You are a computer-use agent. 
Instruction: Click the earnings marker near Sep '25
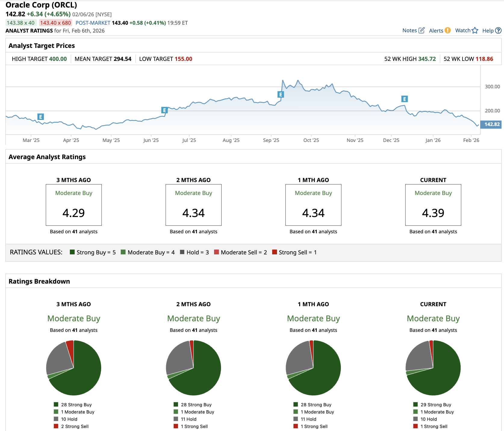(x=281, y=95)
